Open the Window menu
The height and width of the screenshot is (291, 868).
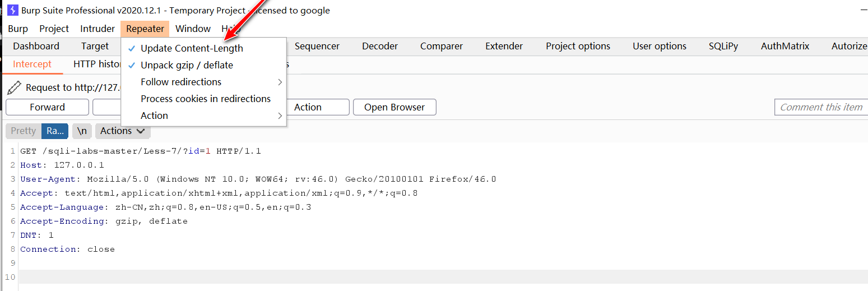(x=193, y=29)
